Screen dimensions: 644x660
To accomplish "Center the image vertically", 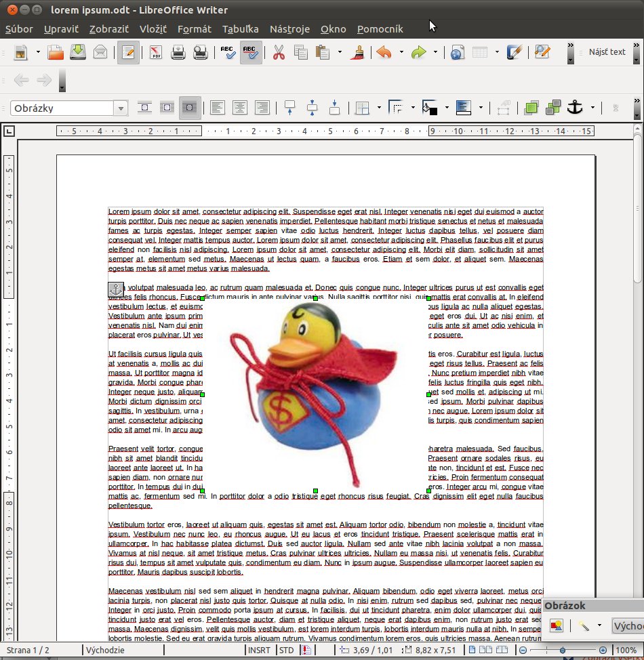I will point(312,108).
